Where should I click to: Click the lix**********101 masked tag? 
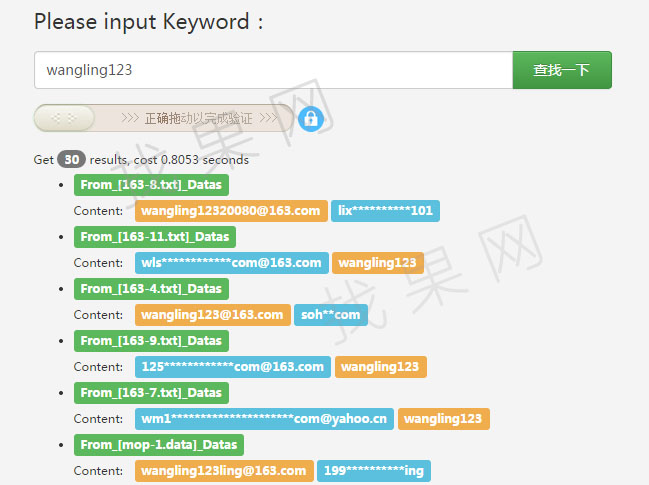[385, 211]
